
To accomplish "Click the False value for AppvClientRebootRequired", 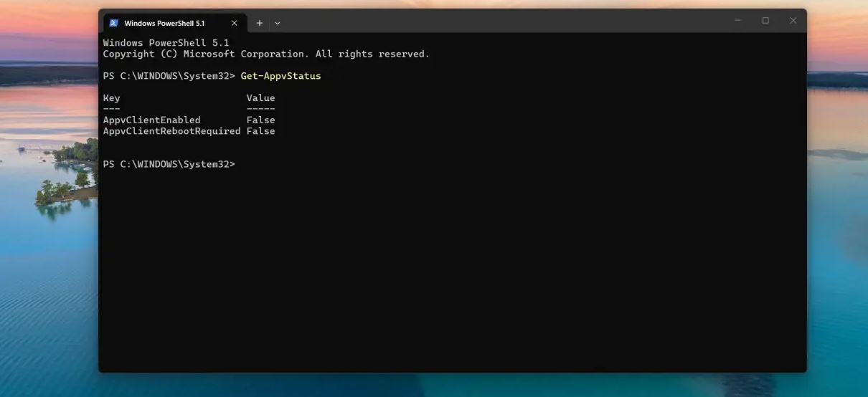I will 260,131.
